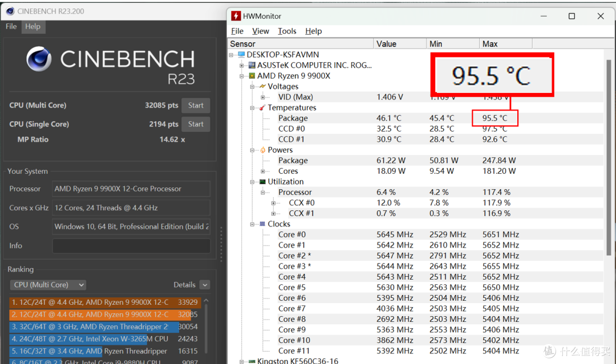Collapse the Powers group

(x=253, y=150)
